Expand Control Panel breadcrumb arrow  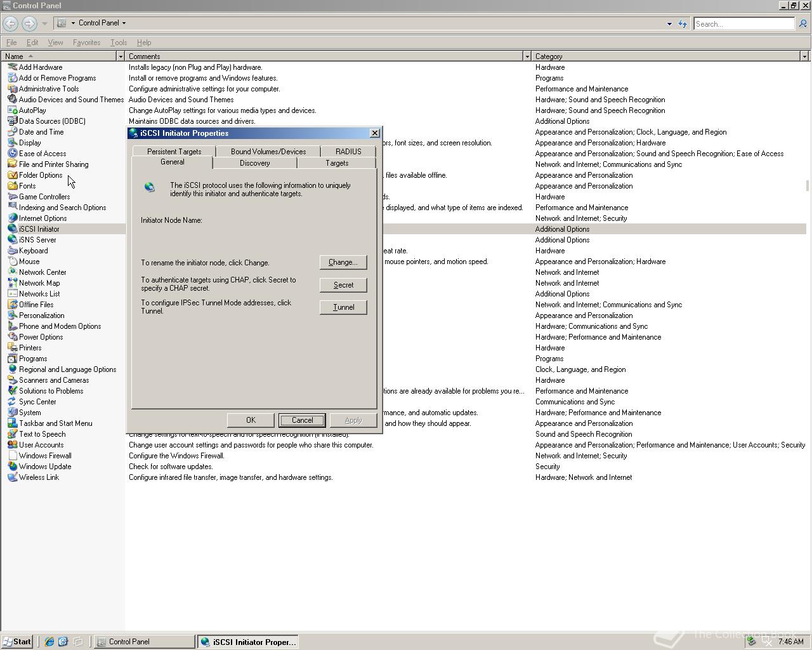coord(124,23)
